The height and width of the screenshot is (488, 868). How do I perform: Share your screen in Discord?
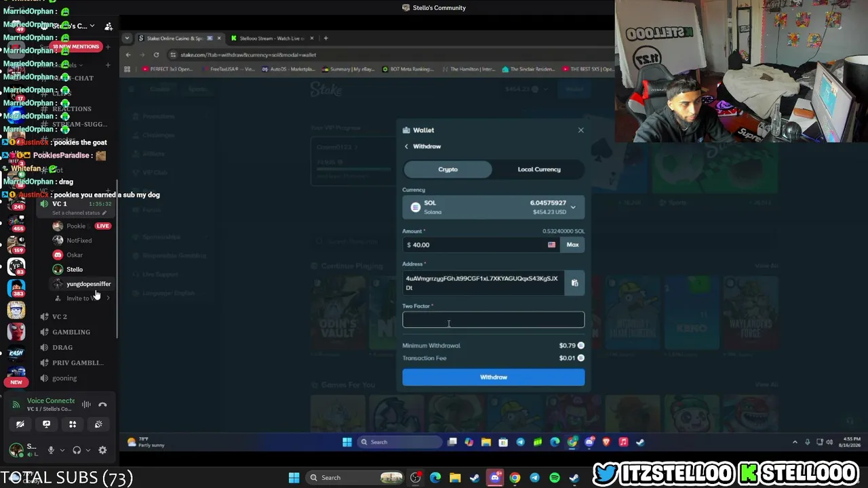pyautogui.click(x=46, y=424)
